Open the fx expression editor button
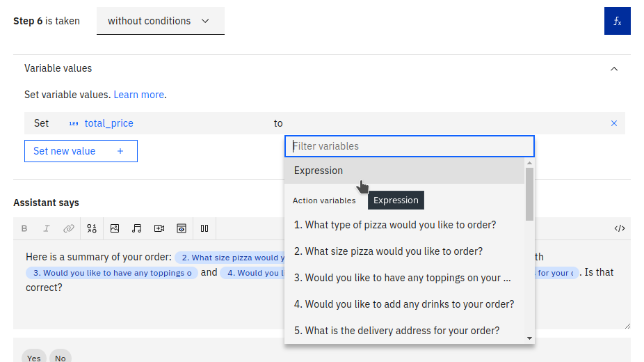This screenshot has width=644, height=362. point(617,22)
